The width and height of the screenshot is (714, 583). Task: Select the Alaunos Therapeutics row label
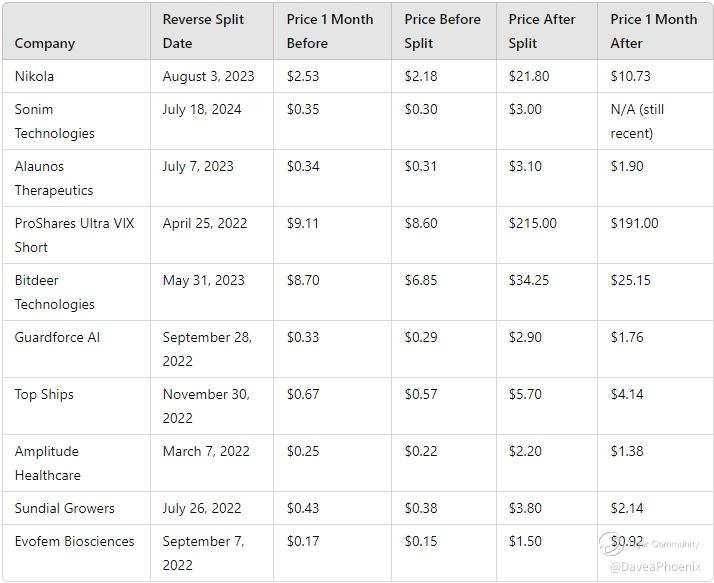54,178
